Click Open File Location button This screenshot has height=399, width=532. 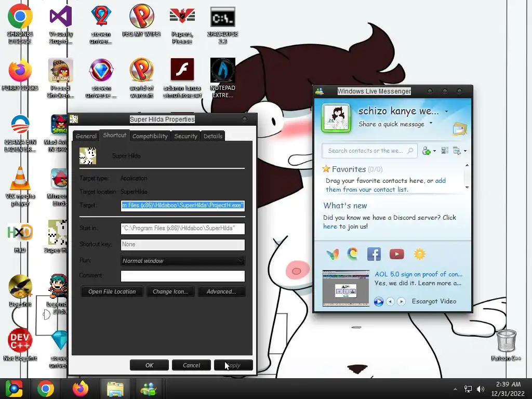tap(112, 291)
